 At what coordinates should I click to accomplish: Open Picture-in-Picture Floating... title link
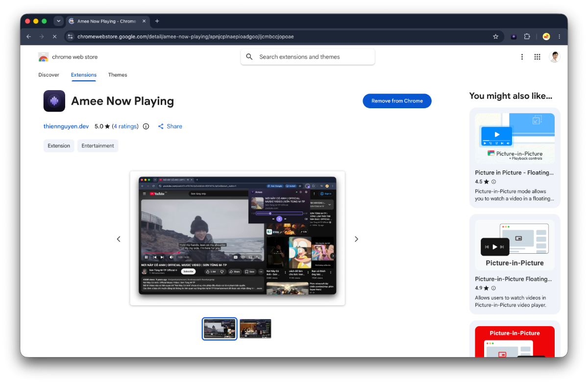pyautogui.click(x=514, y=279)
